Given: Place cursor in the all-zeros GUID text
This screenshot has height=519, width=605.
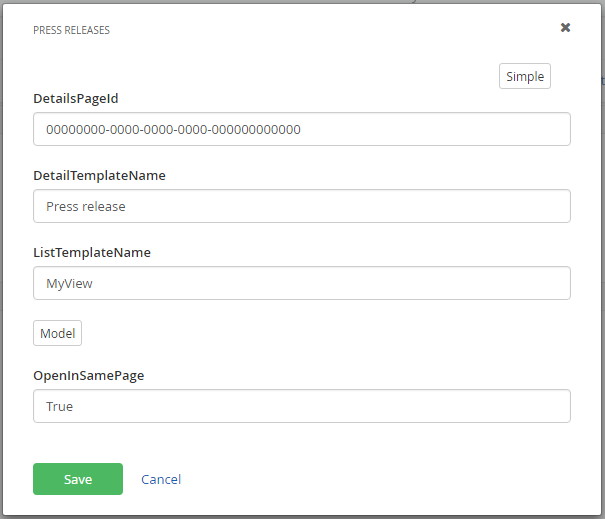Looking at the screenshot, I should (173, 130).
